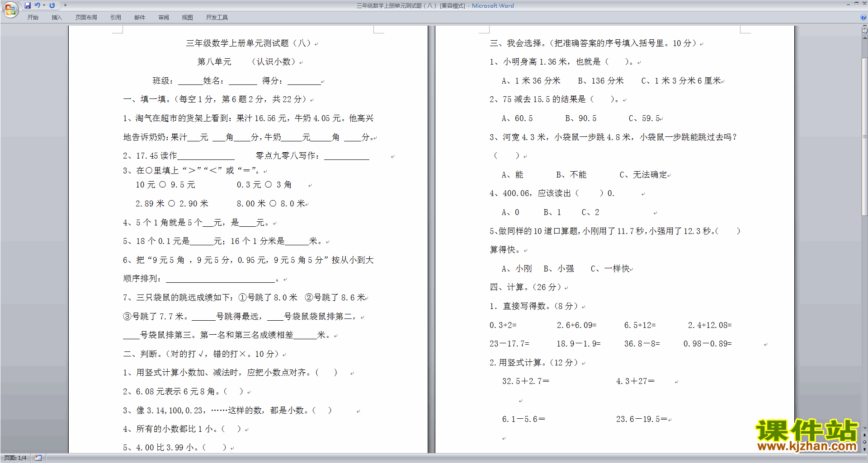Click the title text 三年级数学上册单元测试题（八）

click(248, 43)
